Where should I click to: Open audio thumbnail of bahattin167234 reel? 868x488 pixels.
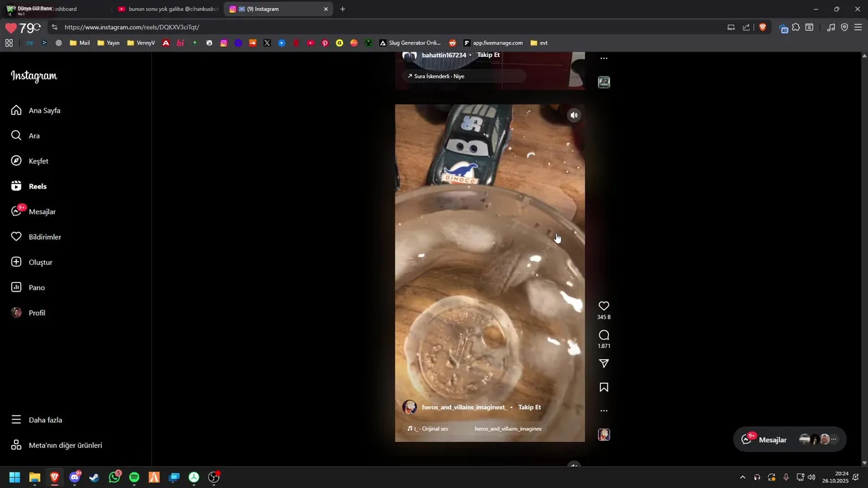604,82
